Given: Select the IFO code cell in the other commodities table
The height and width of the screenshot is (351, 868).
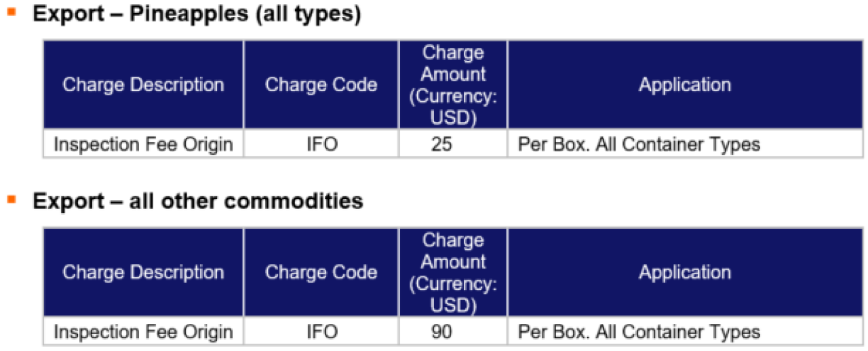Looking at the screenshot, I should pyautogui.click(x=321, y=332).
